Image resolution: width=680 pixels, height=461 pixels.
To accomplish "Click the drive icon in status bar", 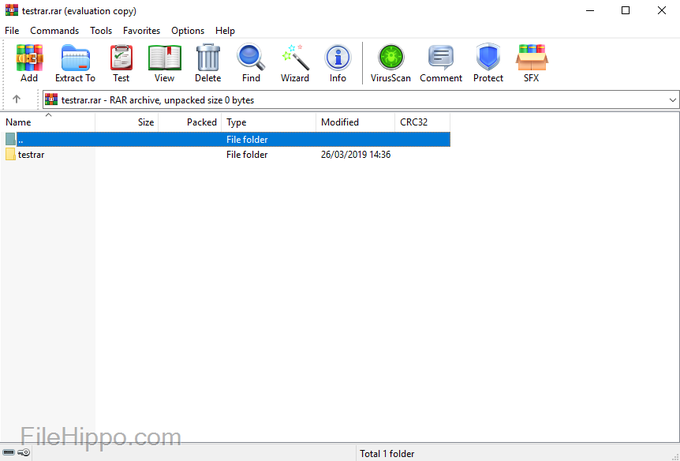I will 8,453.
